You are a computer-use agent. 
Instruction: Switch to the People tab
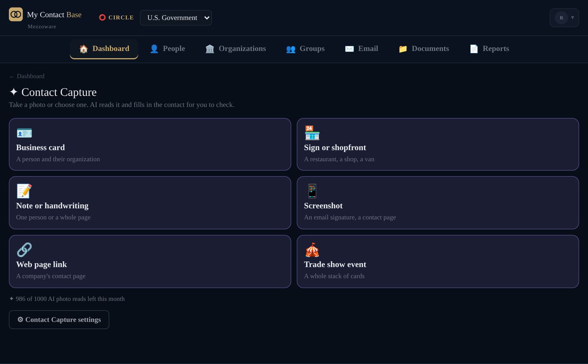tap(167, 49)
